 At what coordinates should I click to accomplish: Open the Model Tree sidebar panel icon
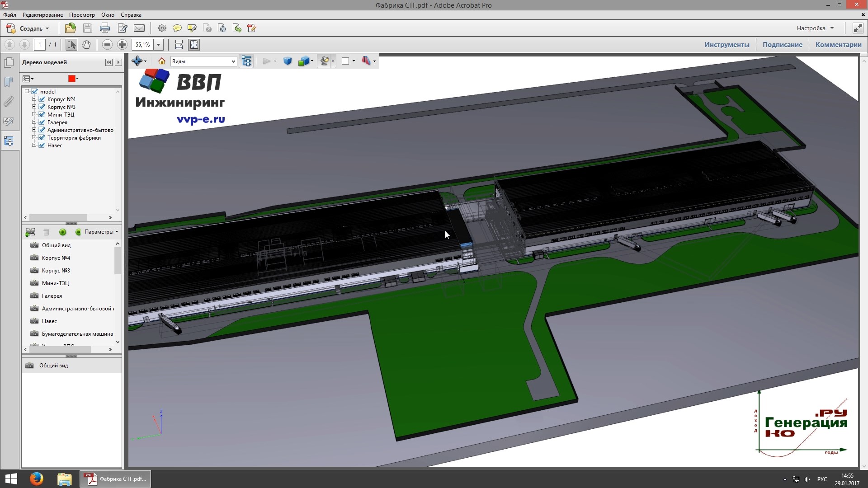click(x=9, y=141)
